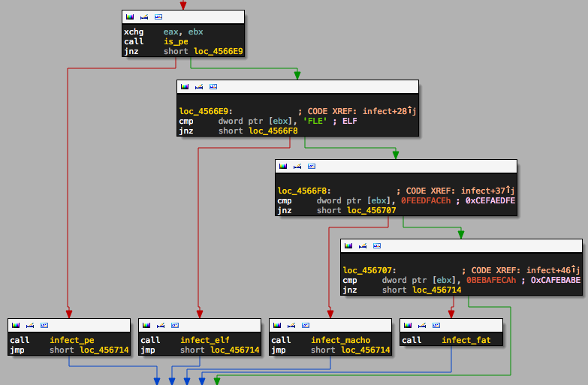Click the jnz target loc_4566F8

click(x=273, y=131)
